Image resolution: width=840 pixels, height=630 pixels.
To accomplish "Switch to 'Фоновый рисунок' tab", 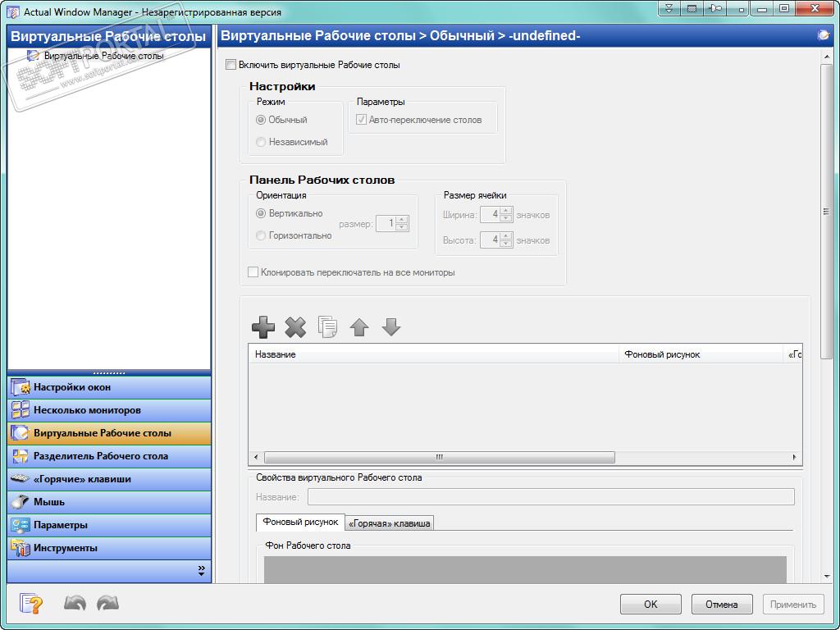I will (300, 522).
